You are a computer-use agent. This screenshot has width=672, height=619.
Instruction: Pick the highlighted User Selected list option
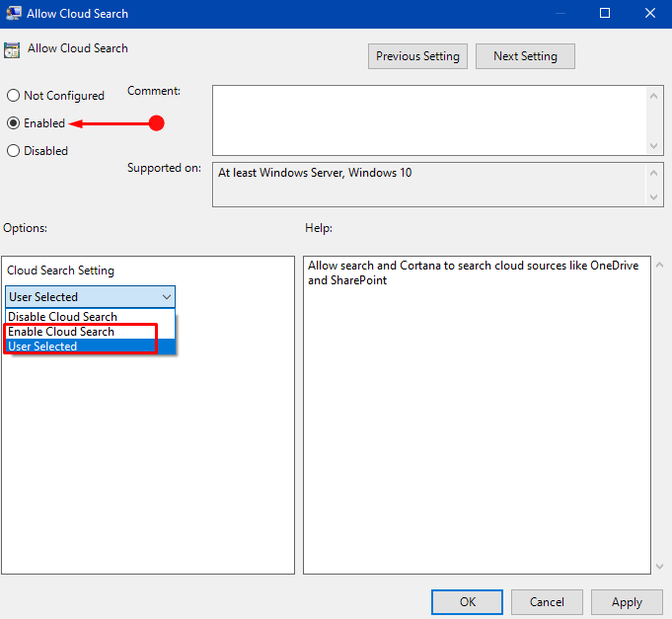tap(90, 347)
